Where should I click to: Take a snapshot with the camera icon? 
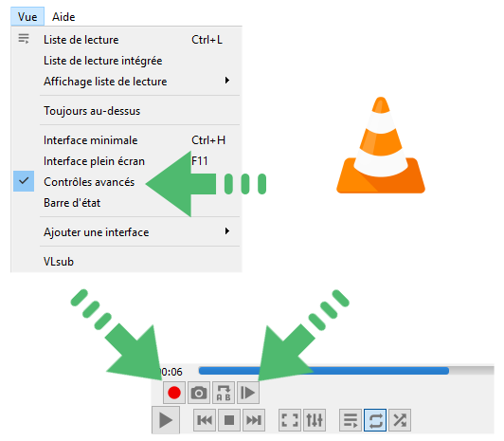(x=199, y=393)
